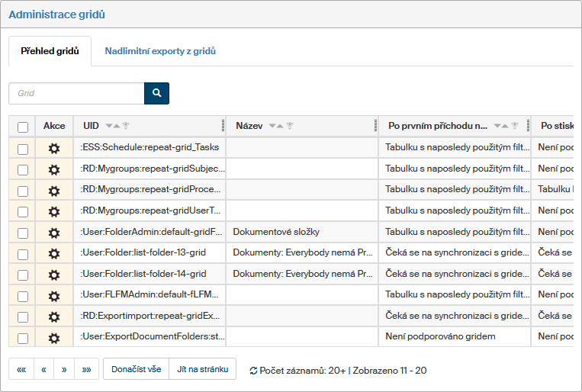This screenshot has height=392, width=582.
Task: Sort Po prvním příchodu column descending
Action: click(x=497, y=126)
